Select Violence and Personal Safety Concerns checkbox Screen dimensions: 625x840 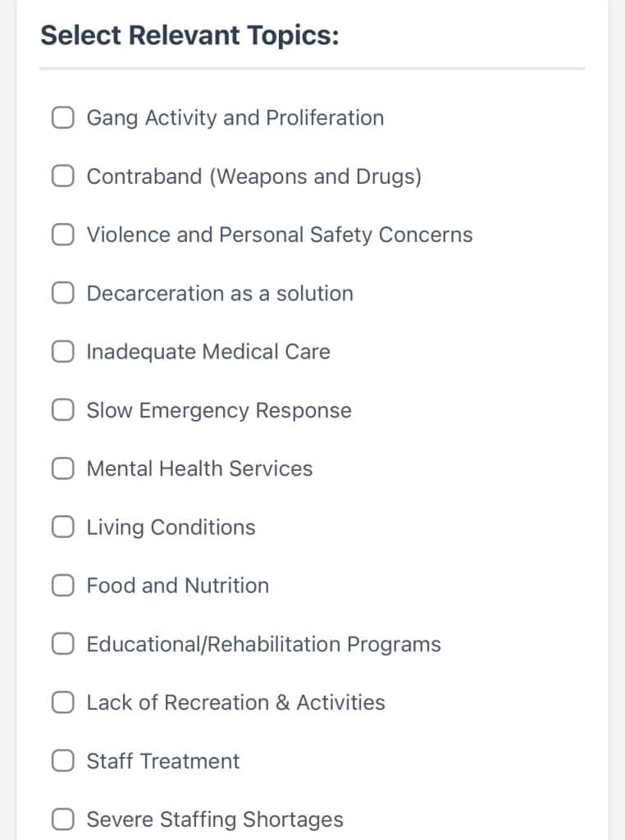pos(62,234)
